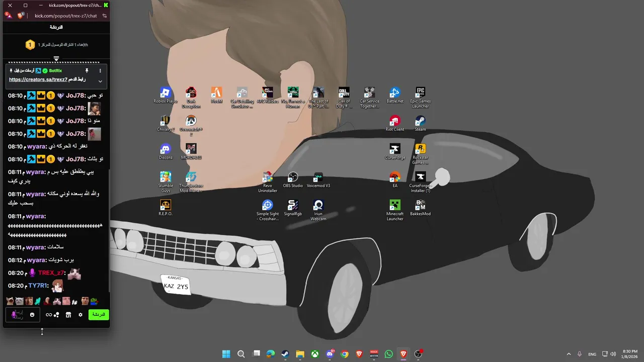Show hidden system tray icons
The width and height of the screenshot is (644, 362).
click(x=569, y=354)
